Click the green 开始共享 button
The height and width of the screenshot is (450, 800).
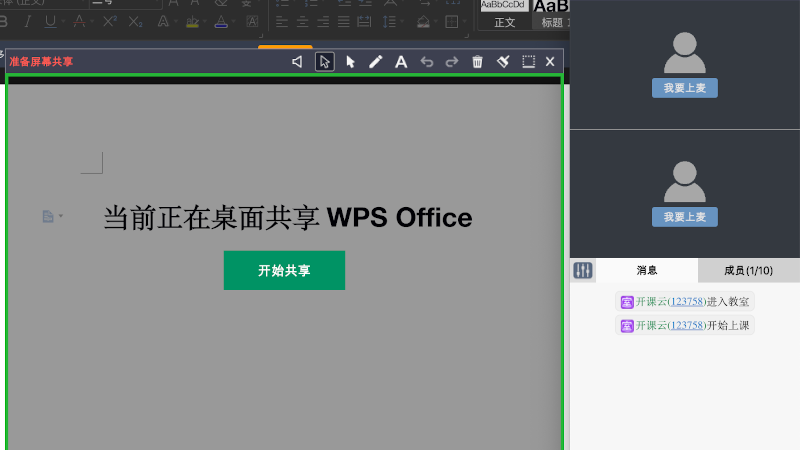pos(284,270)
